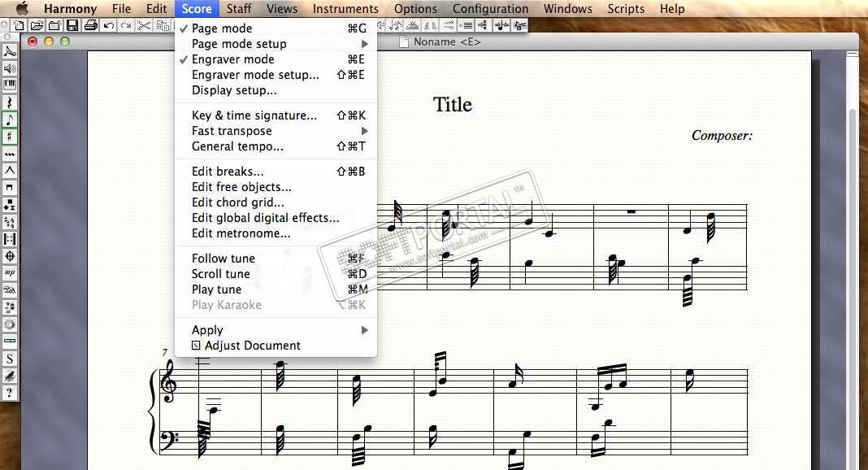Image resolution: width=868 pixels, height=470 pixels.
Task: Open the piano keyboard palette
Action: click(10, 85)
